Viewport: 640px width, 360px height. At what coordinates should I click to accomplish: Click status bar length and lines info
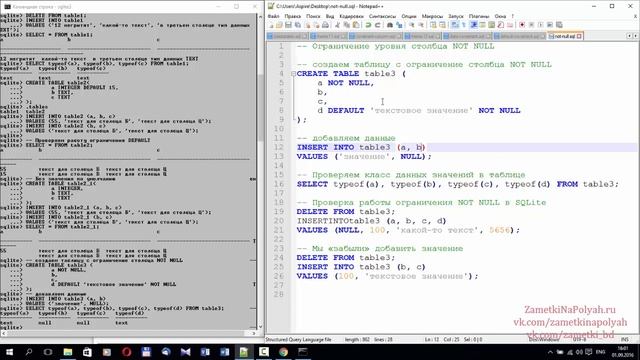[x=369, y=340]
